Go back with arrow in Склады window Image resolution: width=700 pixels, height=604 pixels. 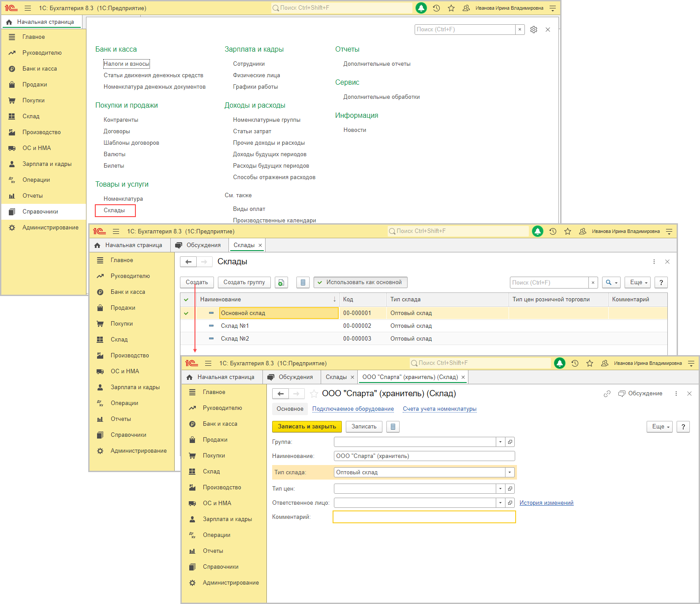coord(188,262)
